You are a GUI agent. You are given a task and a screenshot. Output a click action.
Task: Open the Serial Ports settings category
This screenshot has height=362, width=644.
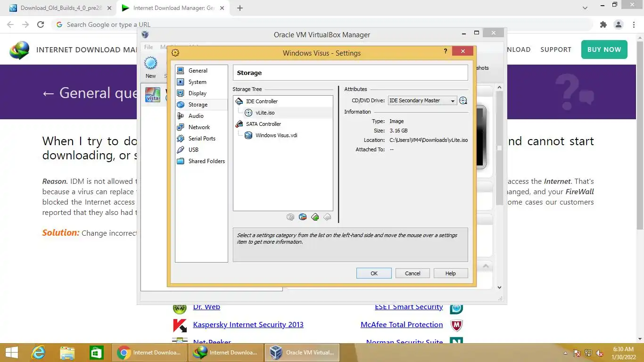click(201, 139)
